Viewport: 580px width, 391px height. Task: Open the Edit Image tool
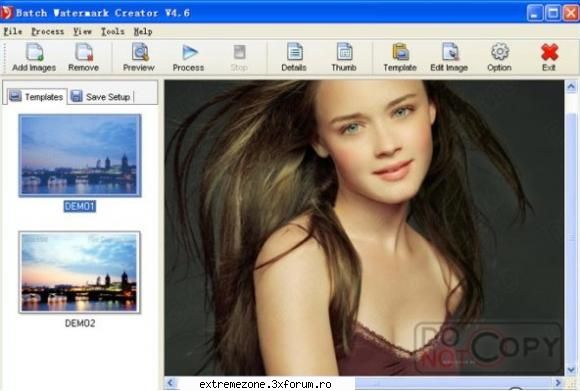pos(449,57)
